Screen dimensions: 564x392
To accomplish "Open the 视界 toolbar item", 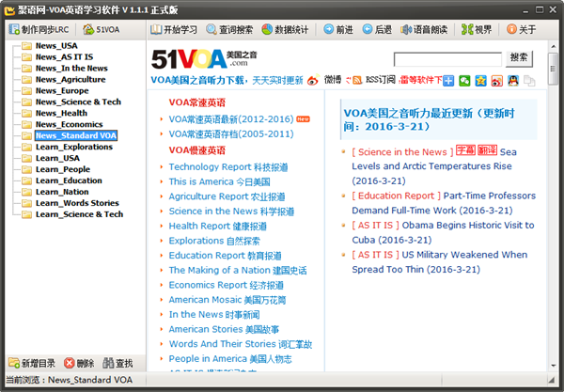I will [x=477, y=29].
